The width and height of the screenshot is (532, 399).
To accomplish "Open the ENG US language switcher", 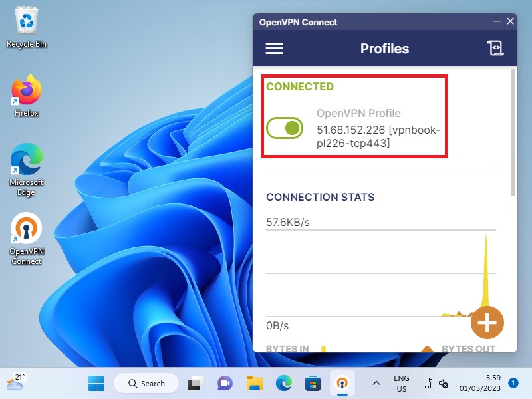I will tap(401, 383).
